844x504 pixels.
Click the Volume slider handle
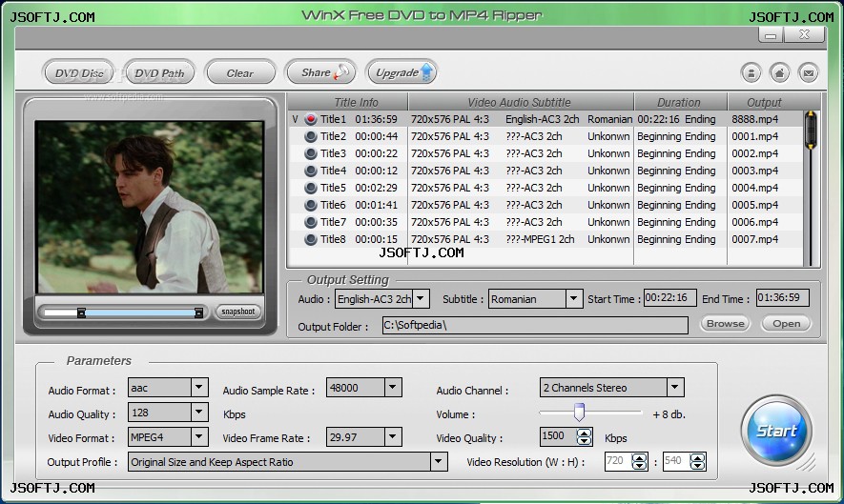579,412
